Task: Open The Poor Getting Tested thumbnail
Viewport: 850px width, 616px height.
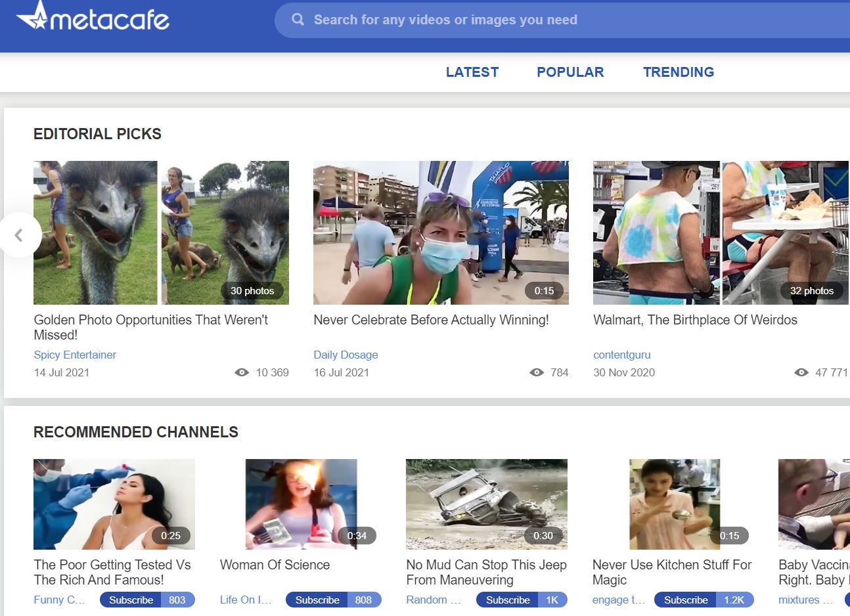Action: click(x=114, y=504)
